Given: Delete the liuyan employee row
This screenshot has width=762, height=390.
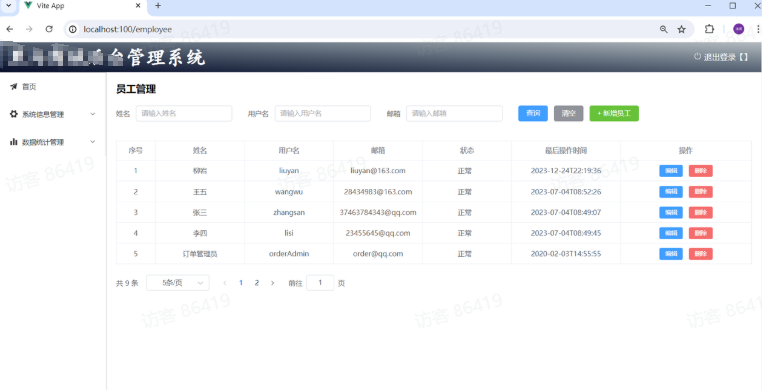Looking at the screenshot, I should tap(701, 171).
